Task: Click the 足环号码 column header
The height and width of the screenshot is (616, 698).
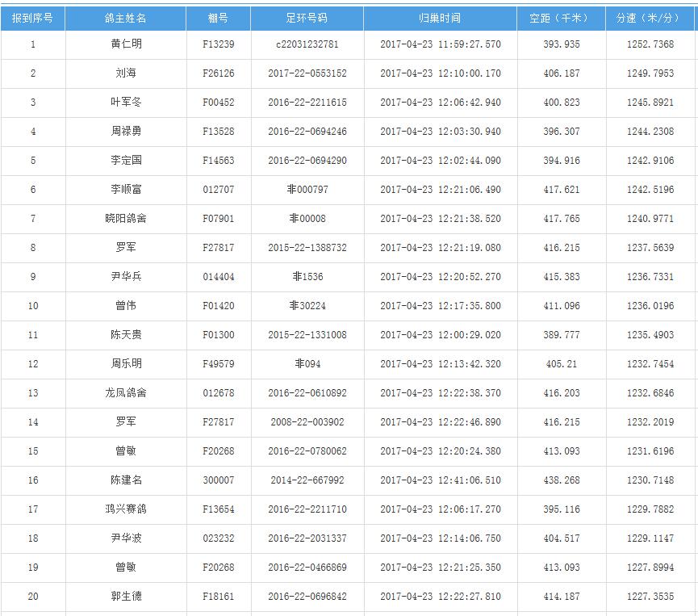Action: tap(307, 18)
